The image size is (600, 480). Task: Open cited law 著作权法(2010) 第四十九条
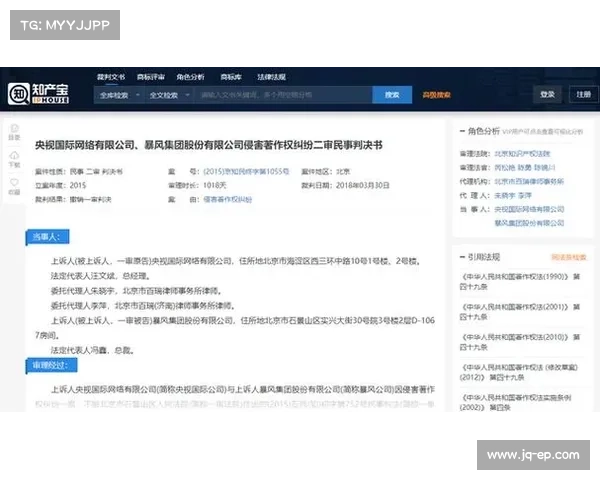520,342
